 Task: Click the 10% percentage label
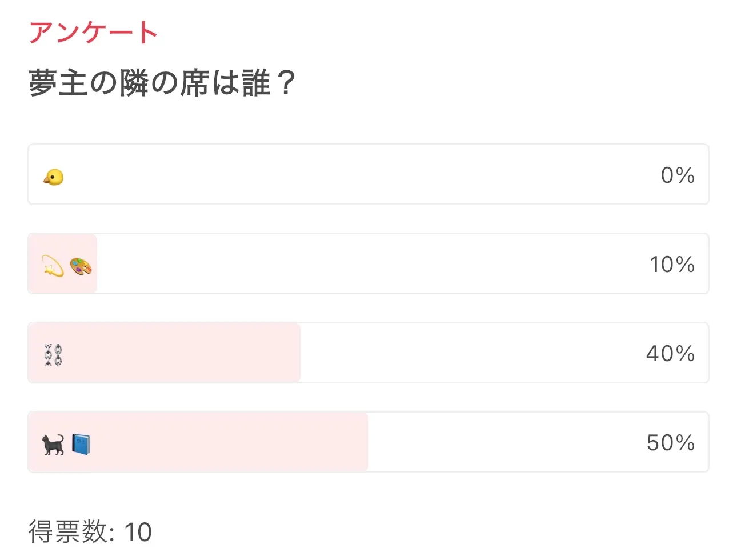[672, 264]
